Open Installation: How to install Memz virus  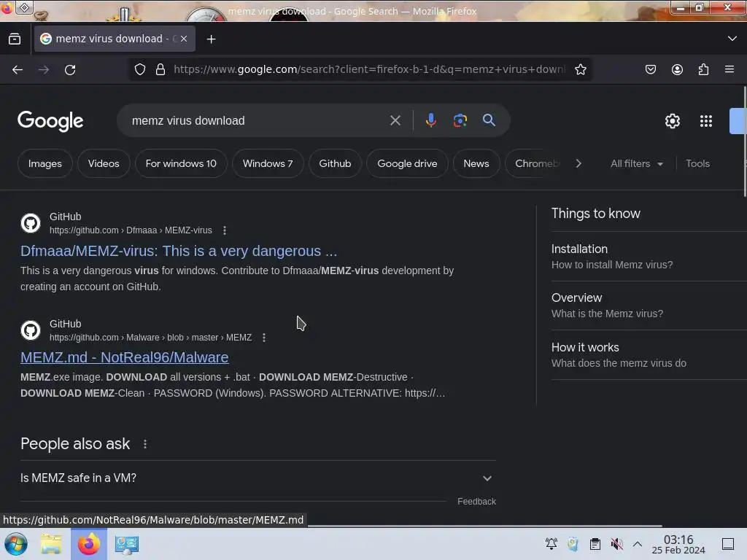click(x=649, y=256)
